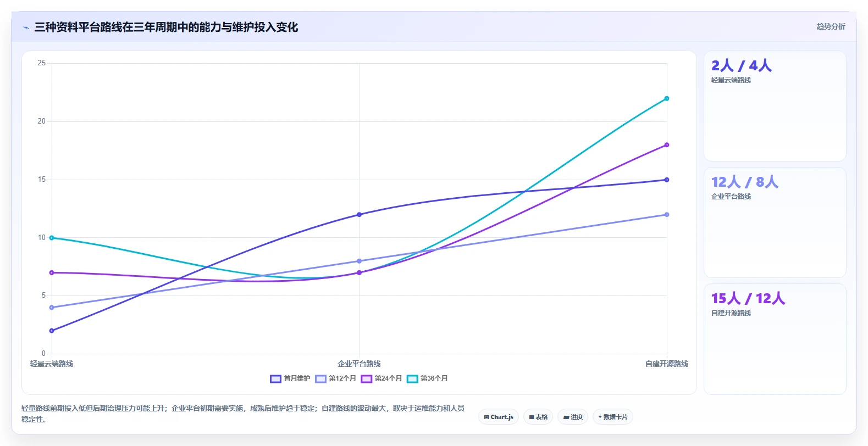Click the 趋势分析 tag in the header
The height and width of the screenshot is (446, 868).
831,26
